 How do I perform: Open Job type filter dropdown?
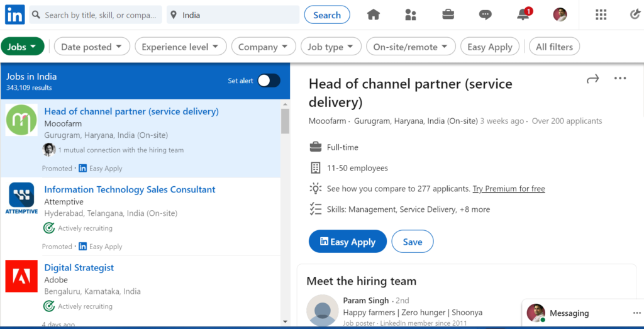coord(331,47)
